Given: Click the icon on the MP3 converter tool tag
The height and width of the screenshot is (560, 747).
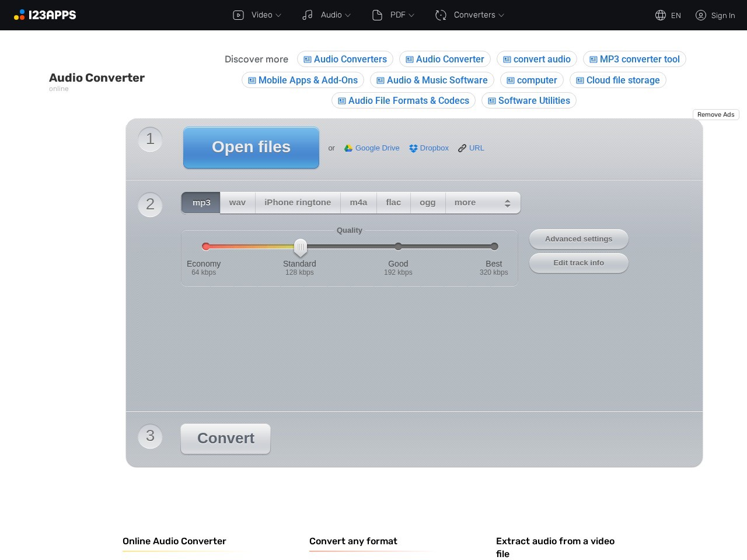Looking at the screenshot, I should pos(594,60).
